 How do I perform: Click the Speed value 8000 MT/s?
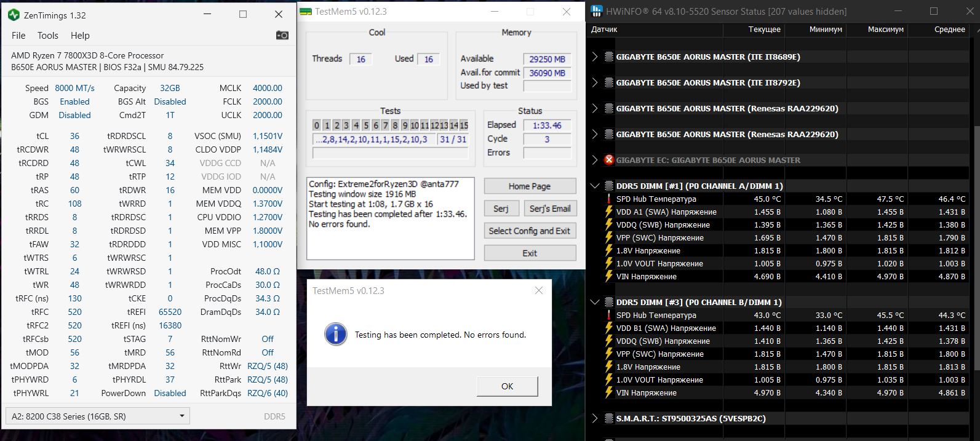[74, 88]
